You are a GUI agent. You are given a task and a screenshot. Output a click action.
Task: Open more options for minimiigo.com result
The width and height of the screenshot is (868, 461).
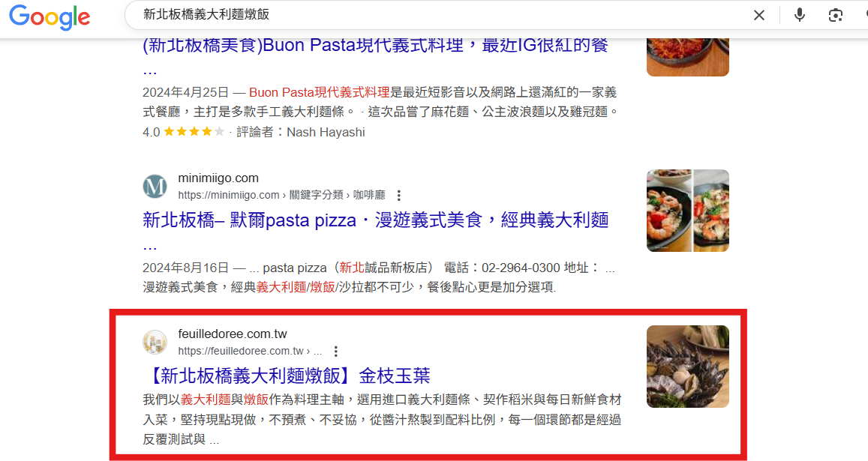click(398, 196)
